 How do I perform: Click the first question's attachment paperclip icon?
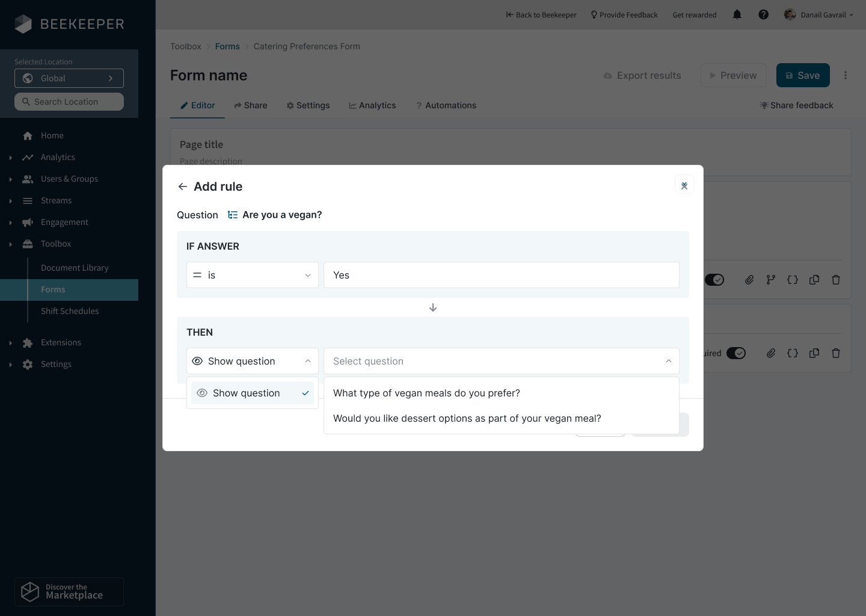[749, 280]
